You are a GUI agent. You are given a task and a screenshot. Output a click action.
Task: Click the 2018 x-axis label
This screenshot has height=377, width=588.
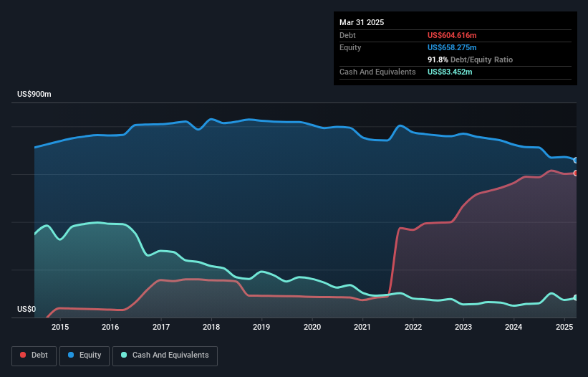(x=211, y=327)
